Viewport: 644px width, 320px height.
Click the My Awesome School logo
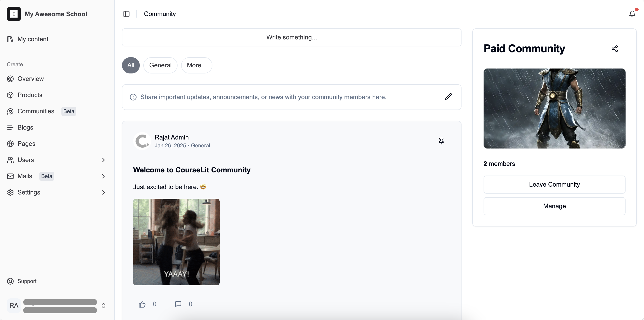coord(14,14)
